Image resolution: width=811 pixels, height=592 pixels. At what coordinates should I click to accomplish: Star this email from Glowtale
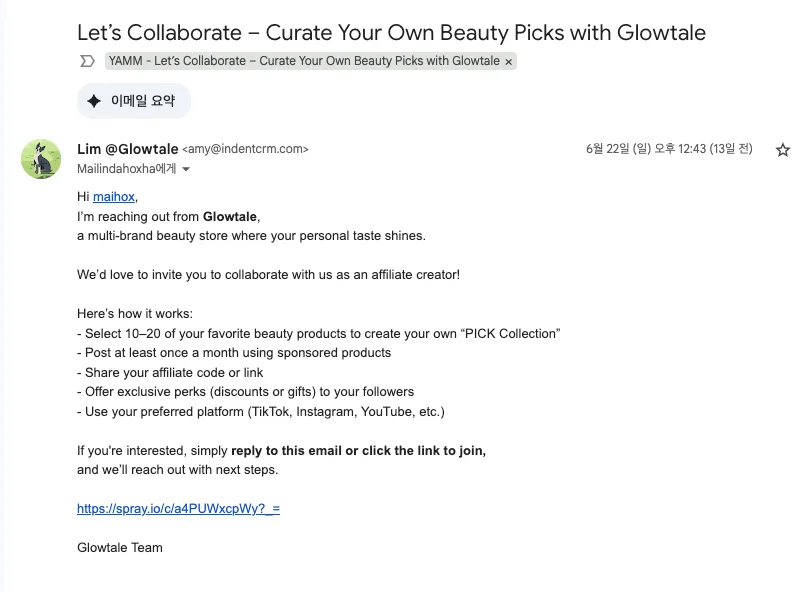[x=783, y=150]
